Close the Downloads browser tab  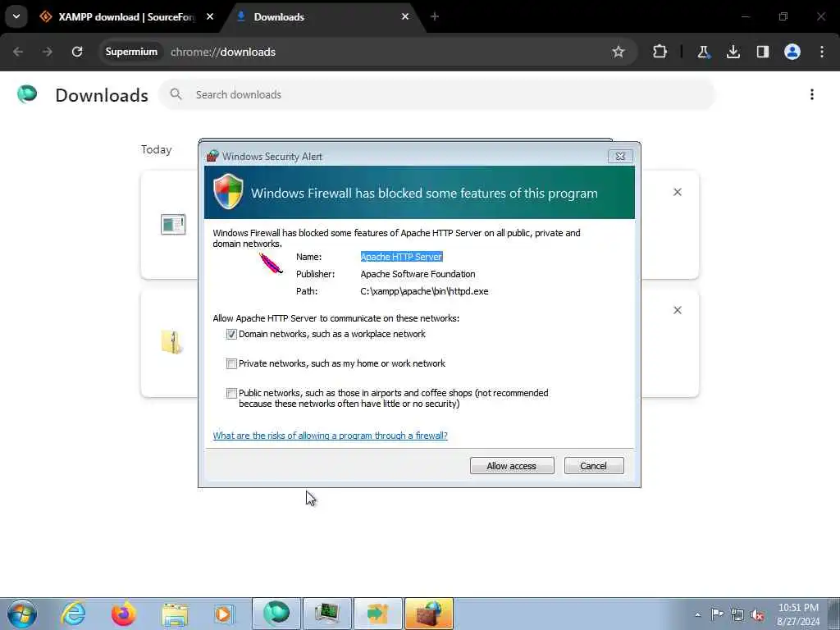pyautogui.click(x=405, y=16)
